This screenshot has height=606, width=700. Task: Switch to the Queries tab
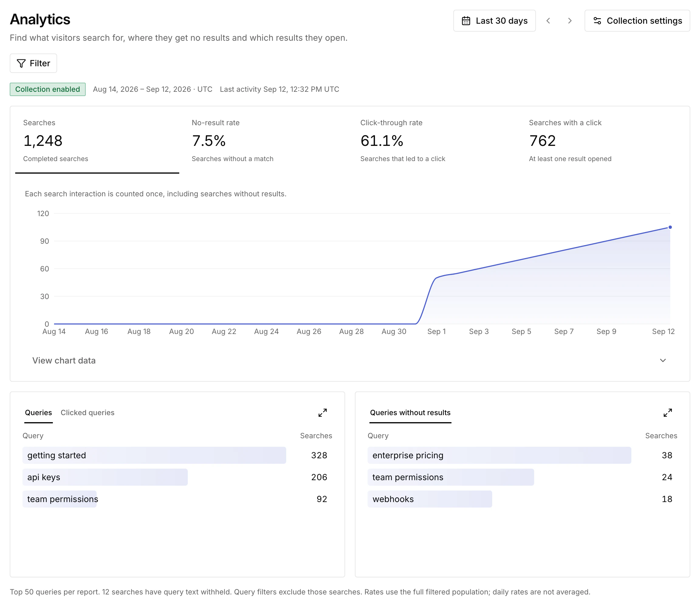pos(39,413)
